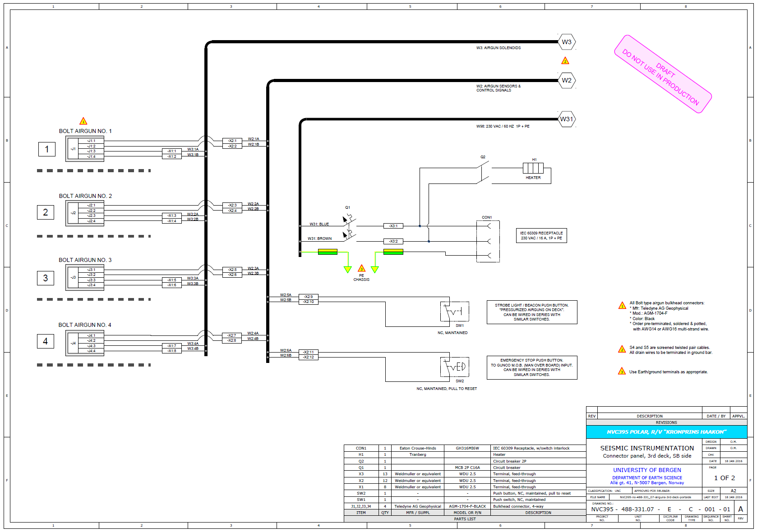Image resolution: width=757 pixels, height=532 pixels.
Task: Click the PARTS LIST table header
Action: [x=465, y=519]
